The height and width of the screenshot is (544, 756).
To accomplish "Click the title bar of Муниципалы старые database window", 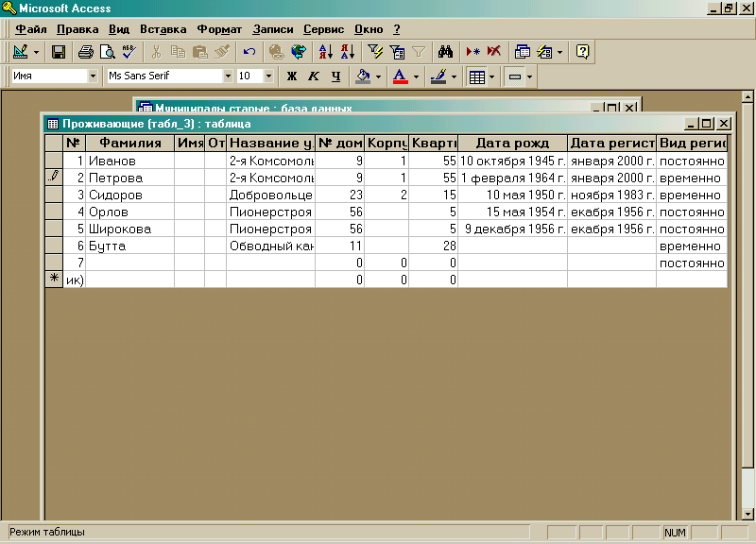I will [364, 108].
